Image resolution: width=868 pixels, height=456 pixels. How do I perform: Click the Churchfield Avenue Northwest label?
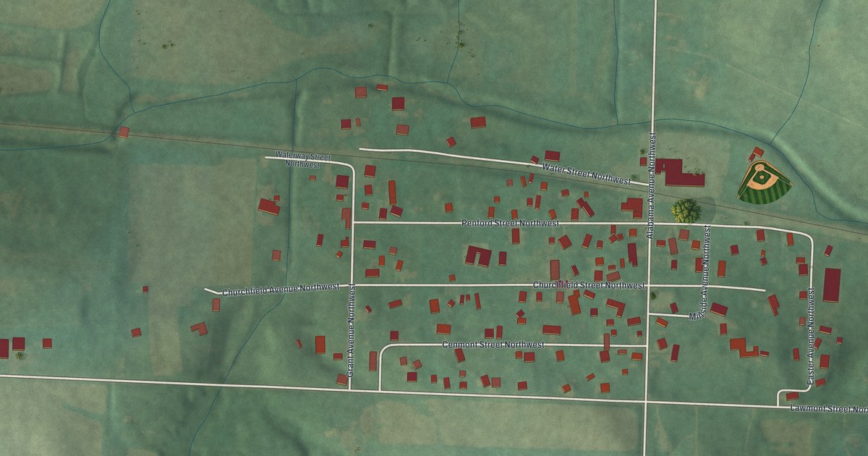coord(281,290)
